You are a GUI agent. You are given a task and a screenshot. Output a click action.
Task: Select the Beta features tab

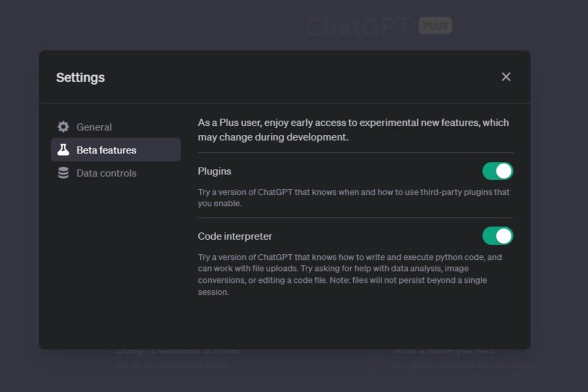pyautogui.click(x=116, y=150)
